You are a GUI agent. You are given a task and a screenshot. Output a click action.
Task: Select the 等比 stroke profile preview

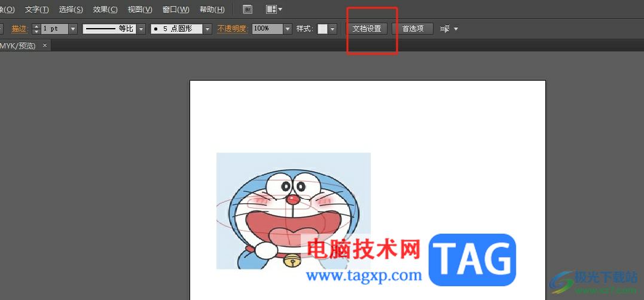[x=109, y=29]
